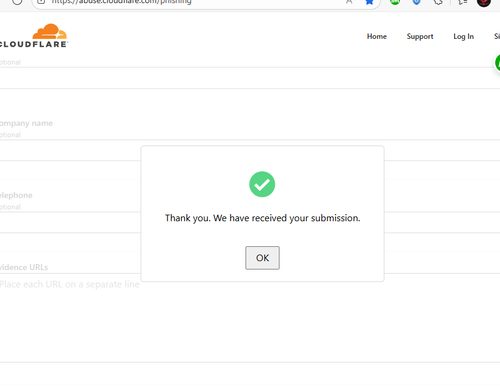Open the Home link in site header
The image size is (500, 390).
coord(377,36)
